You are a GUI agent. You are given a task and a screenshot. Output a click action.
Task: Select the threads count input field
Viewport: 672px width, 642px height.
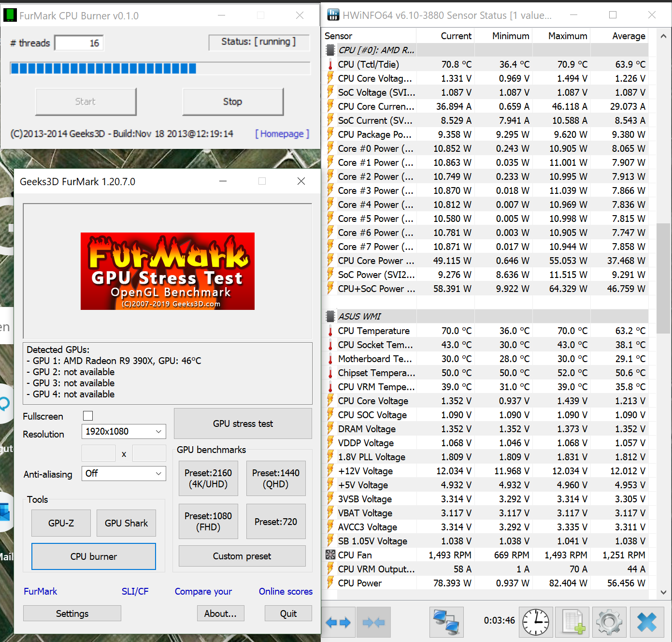click(79, 43)
